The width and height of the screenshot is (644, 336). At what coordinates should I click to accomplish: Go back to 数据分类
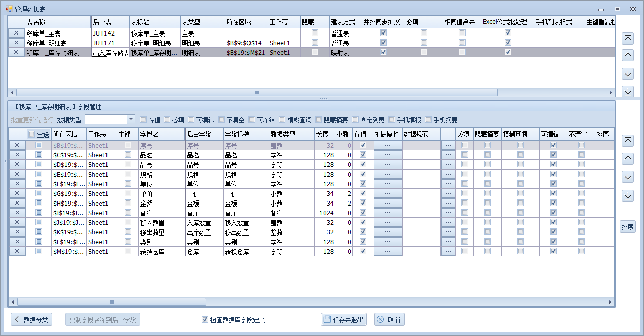pos(31,320)
